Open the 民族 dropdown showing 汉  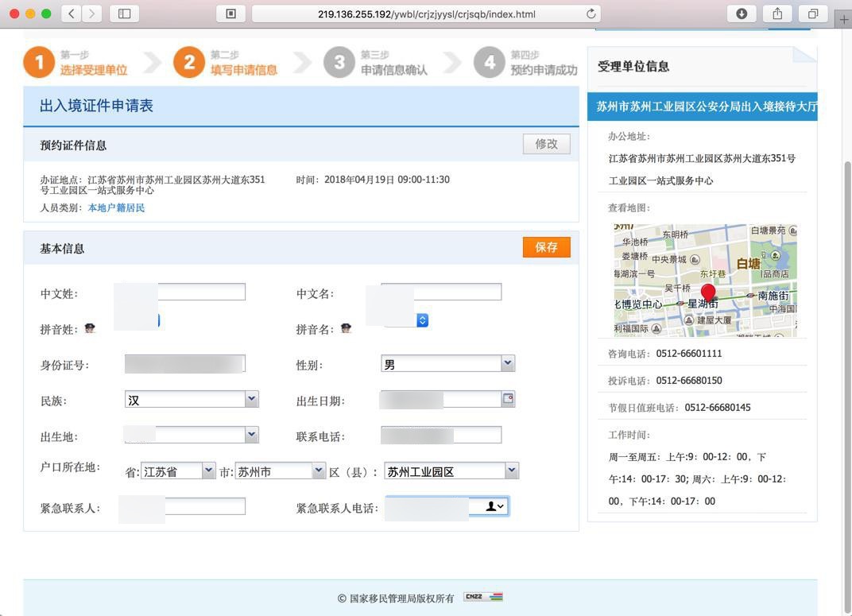coord(192,399)
